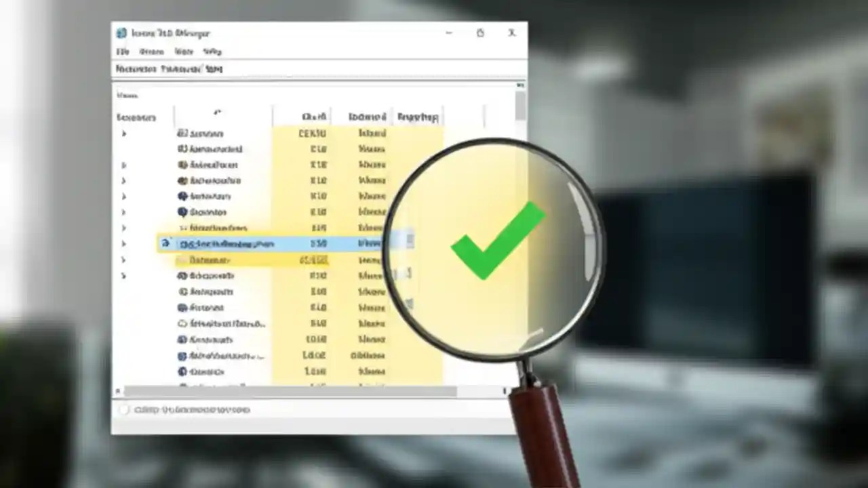This screenshot has width=868, height=488.
Task: Click the icon beside the yellow-highlighted entry
Action: pyautogui.click(x=180, y=260)
